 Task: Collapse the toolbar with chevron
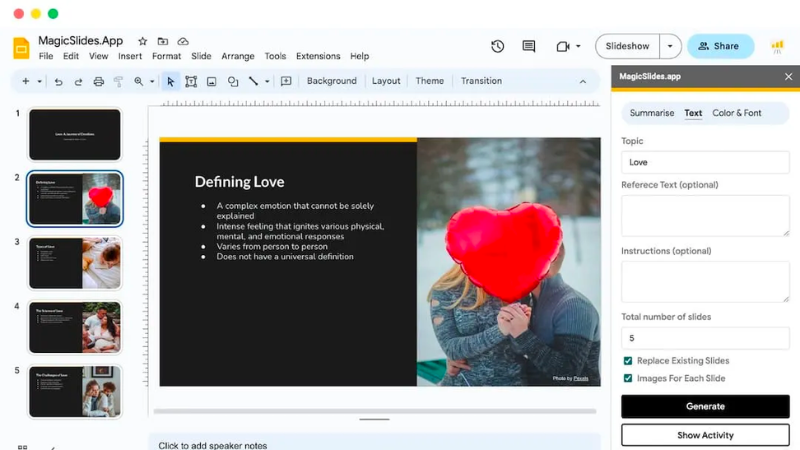tap(583, 81)
